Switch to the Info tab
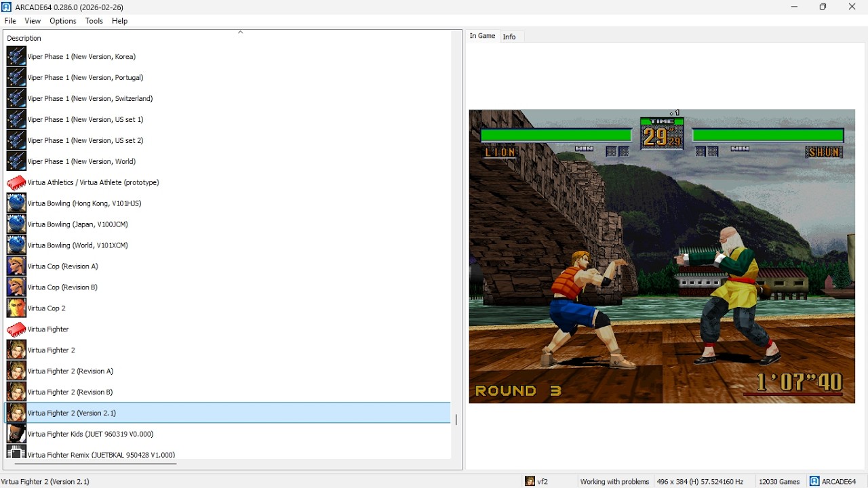 [x=509, y=37]
